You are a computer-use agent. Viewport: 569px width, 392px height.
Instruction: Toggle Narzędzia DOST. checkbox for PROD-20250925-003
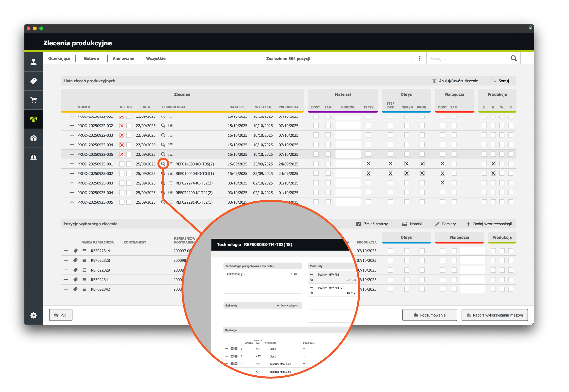point(442,183)
